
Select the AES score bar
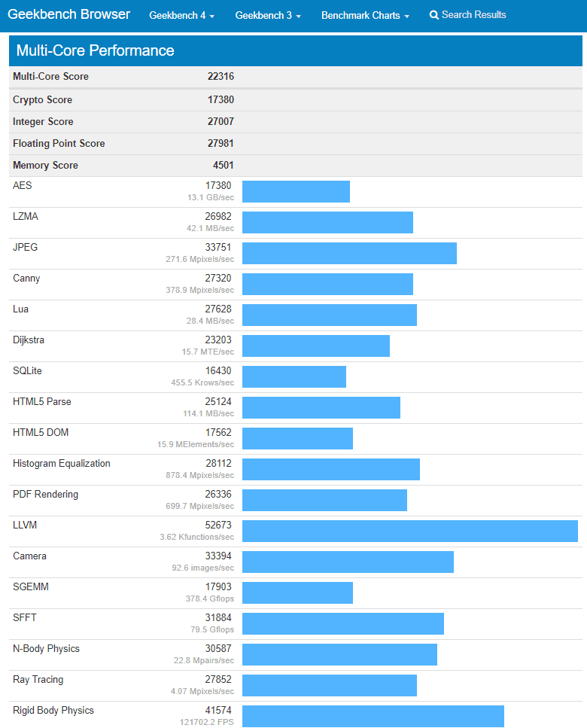[296, 191]
